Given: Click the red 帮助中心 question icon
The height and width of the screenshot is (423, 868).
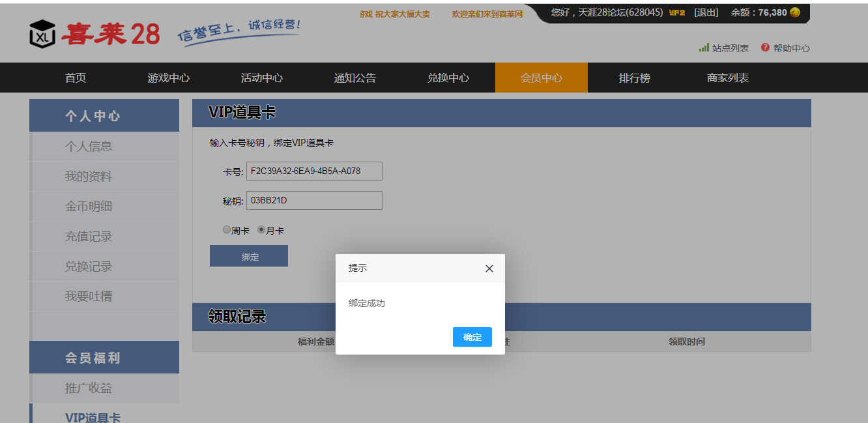Looking at the screenshot, I should pyautogui.click(x=765, y=48).
